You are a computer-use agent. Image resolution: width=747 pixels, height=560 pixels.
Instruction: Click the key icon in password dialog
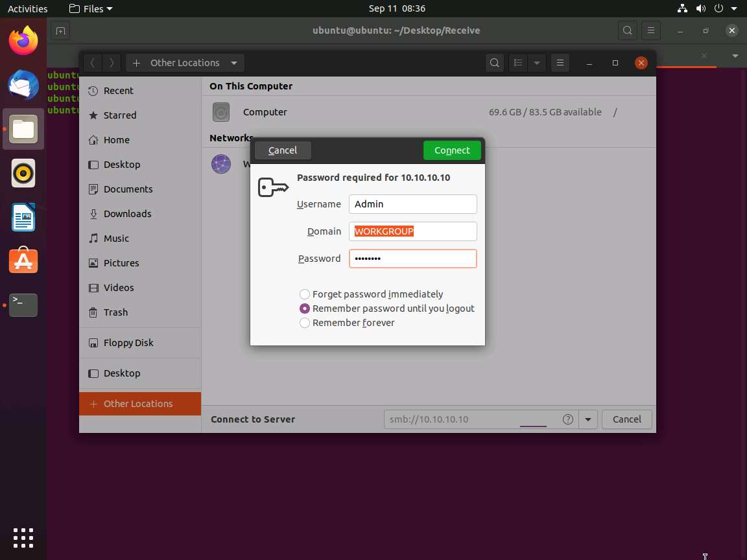click(x=273, y=187)
